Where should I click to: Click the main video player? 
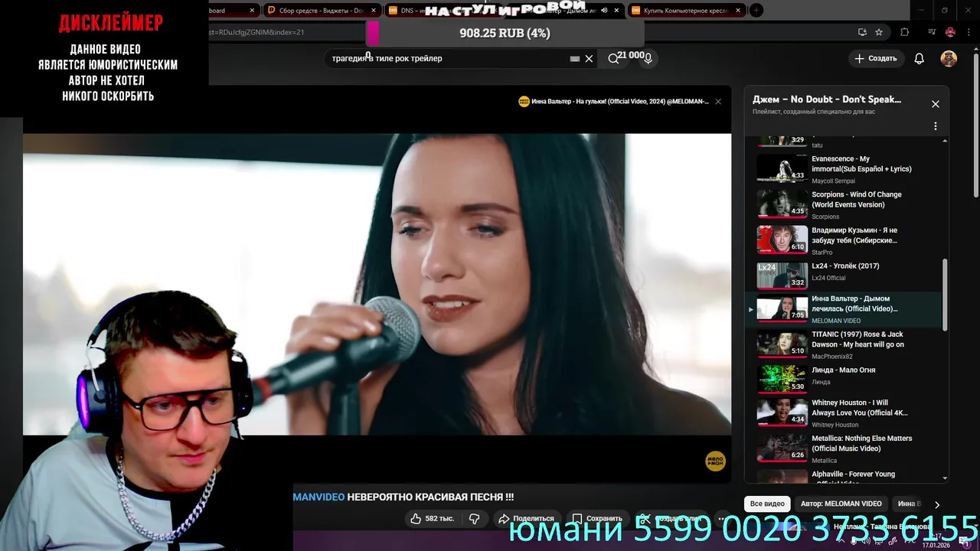[377, 284]
